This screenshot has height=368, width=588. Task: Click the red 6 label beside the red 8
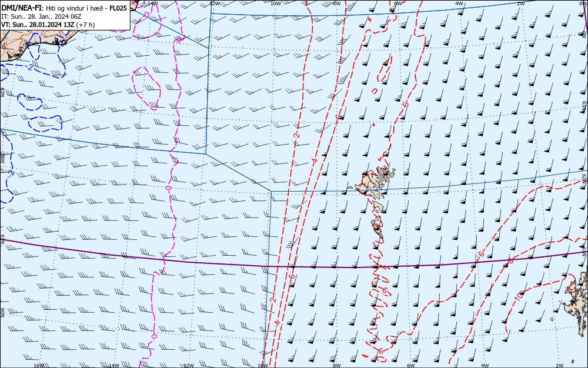pyautogui.click(x=482, y=254)
